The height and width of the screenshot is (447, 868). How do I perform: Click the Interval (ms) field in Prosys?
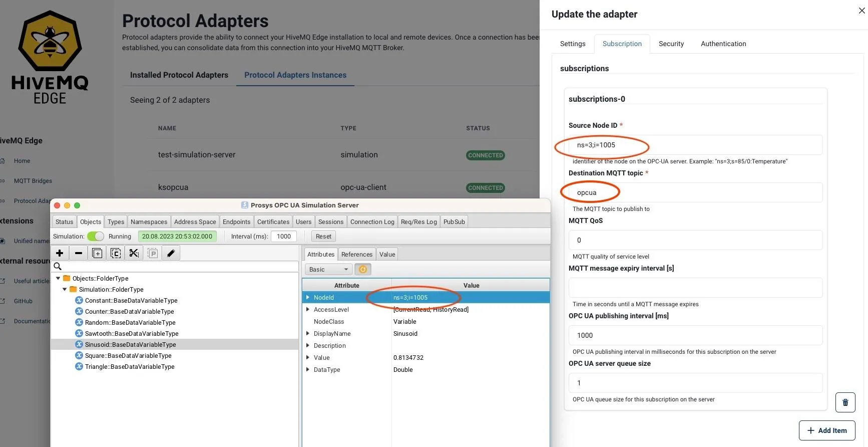coord(284,236)
